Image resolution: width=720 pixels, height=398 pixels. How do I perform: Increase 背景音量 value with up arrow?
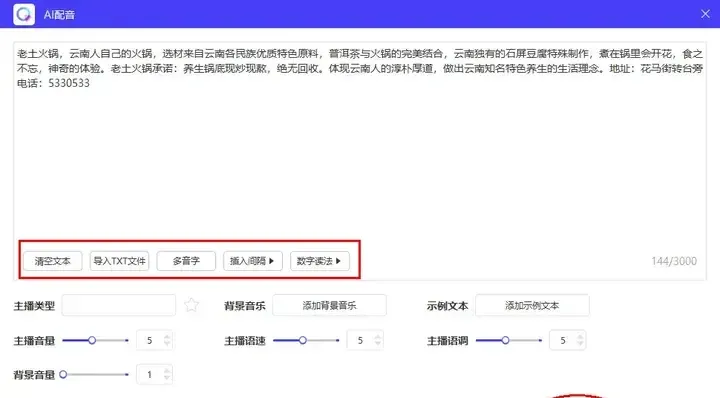tap(167, 371)
